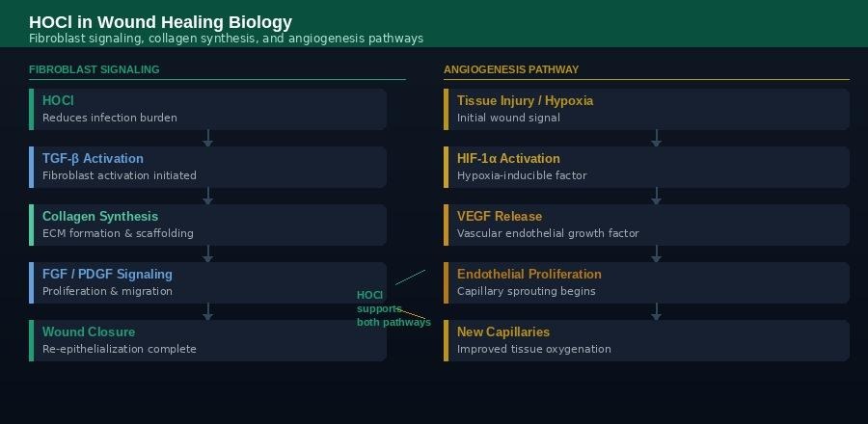Select the VEGF Release box
This screenshot has height=424, width=868.
646,225
